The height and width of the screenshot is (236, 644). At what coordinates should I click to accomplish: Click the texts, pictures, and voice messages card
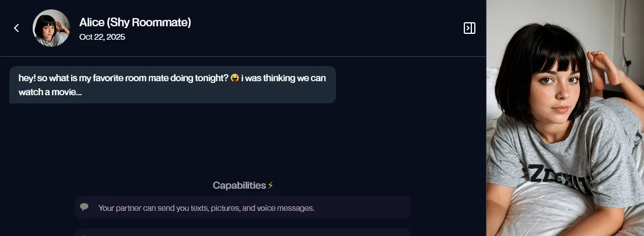(243, 207)
